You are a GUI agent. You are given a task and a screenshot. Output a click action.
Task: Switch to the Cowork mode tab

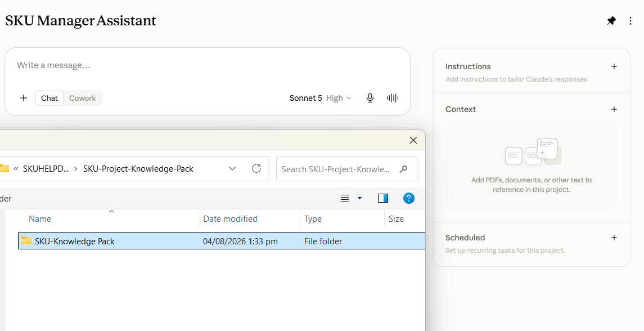click(83, 98)
